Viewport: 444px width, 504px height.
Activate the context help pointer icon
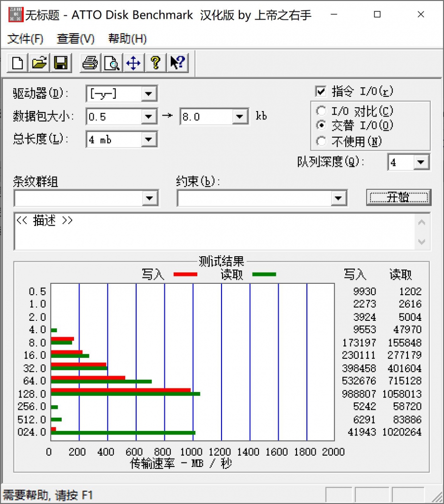(177, 63)
